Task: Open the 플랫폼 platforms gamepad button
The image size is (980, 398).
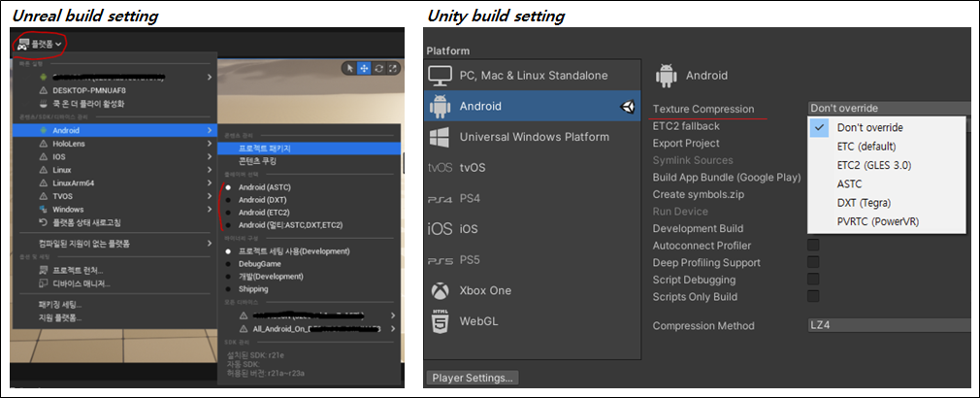Action: [40, 45]
